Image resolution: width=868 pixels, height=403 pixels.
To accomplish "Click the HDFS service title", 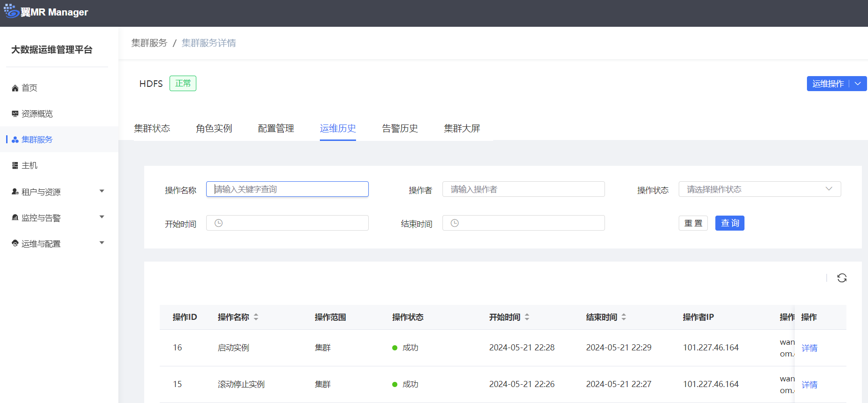I will [x=151, y=84].
